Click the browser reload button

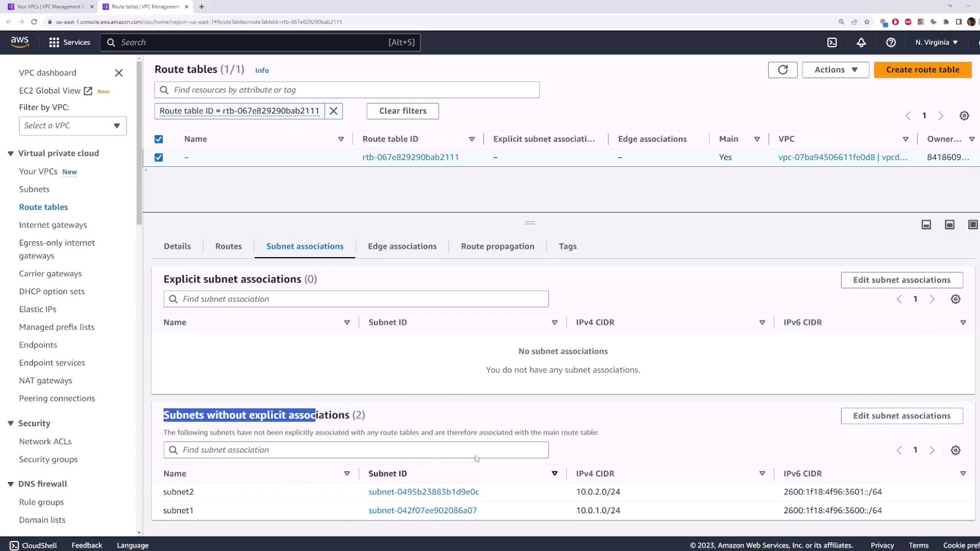coord(34,22)
